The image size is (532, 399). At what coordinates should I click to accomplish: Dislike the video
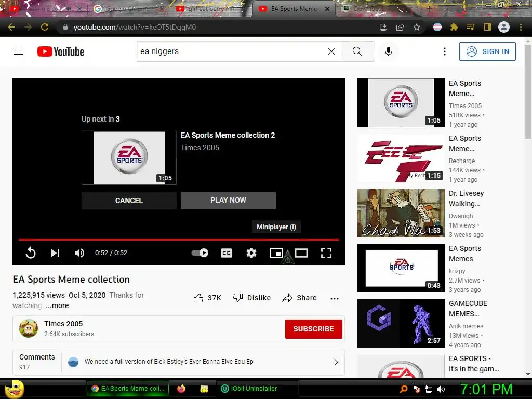[x=252, y=298]
